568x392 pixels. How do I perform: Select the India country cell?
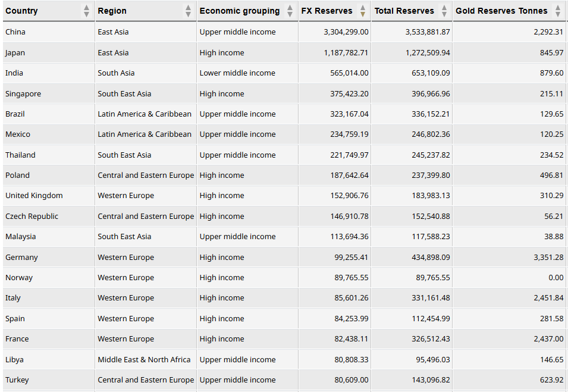point(49,73)
